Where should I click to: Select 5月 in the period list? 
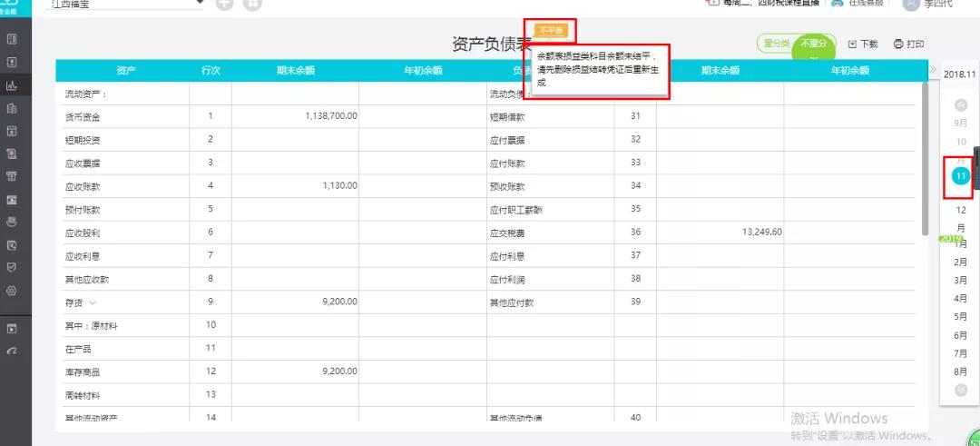[961, 317]
